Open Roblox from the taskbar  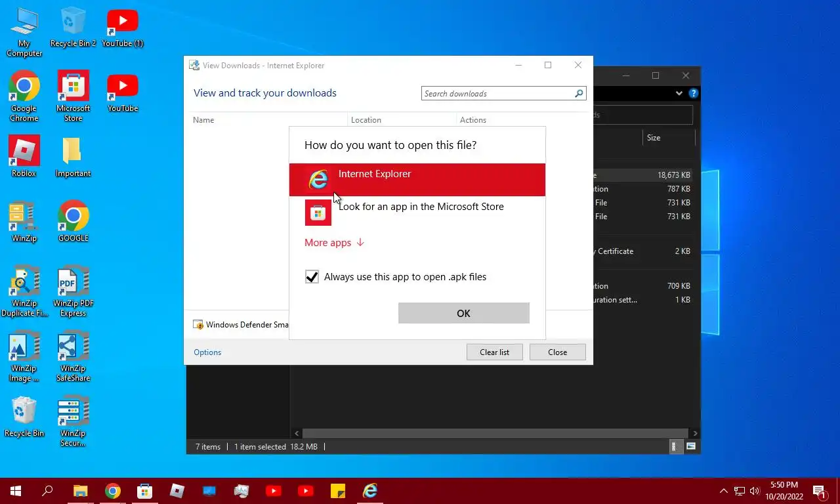[x=177, y=491]
